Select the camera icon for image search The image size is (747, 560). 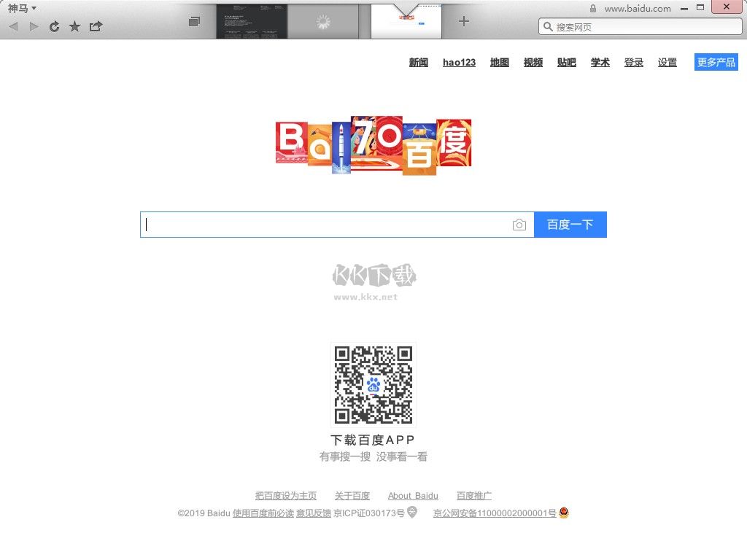coord(519,225)
